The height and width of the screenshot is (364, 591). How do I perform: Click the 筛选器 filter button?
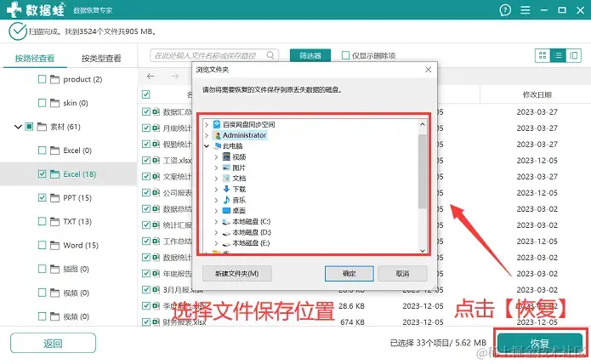(x=310, y=55)
